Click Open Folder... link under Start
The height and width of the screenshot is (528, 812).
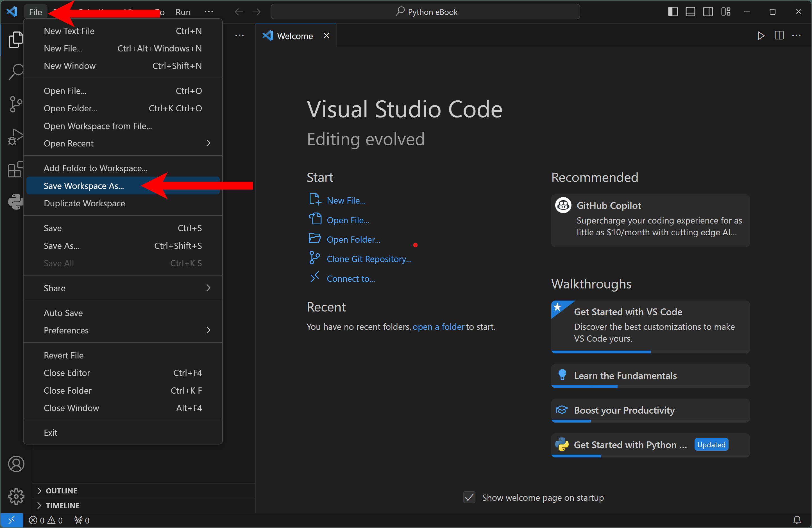[x=353, y=240]
